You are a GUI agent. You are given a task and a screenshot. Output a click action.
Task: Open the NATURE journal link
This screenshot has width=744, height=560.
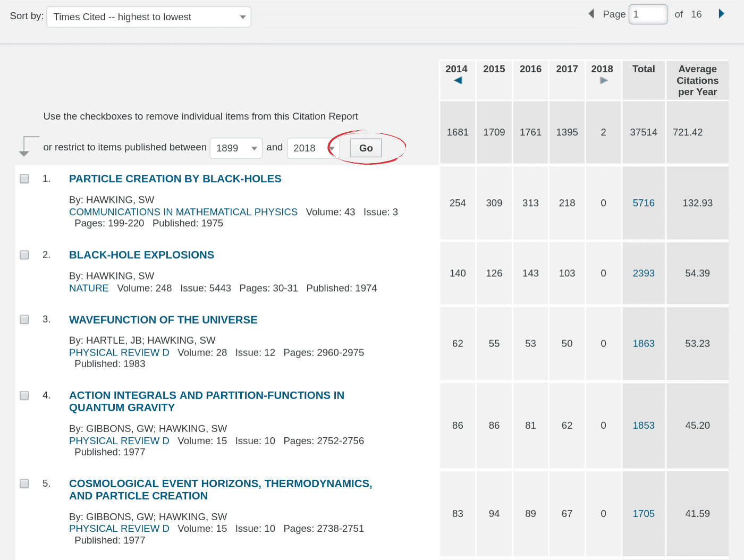[89, 288]
